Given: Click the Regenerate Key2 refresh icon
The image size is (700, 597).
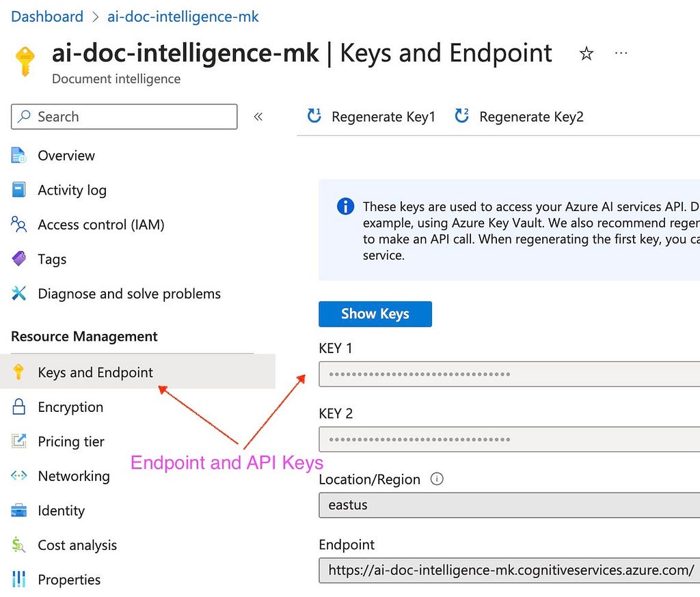Looking at the screenshot, I should coord(461,115).
